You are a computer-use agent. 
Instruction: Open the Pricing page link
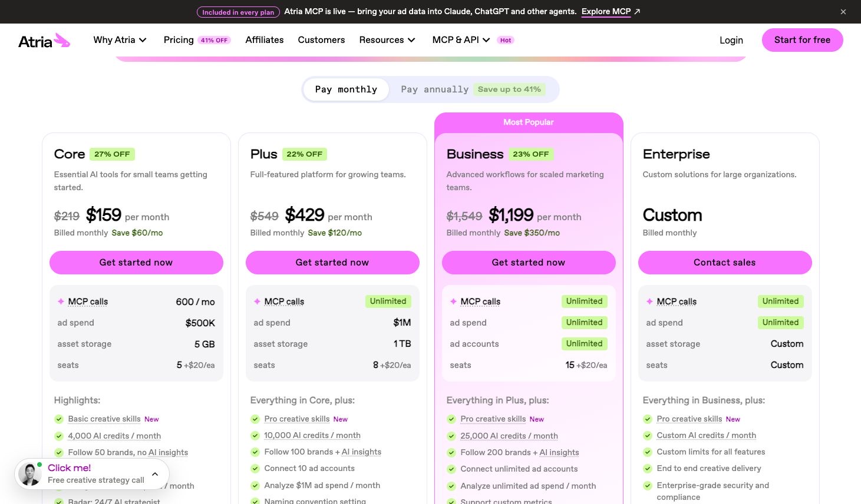click(179, 40)
